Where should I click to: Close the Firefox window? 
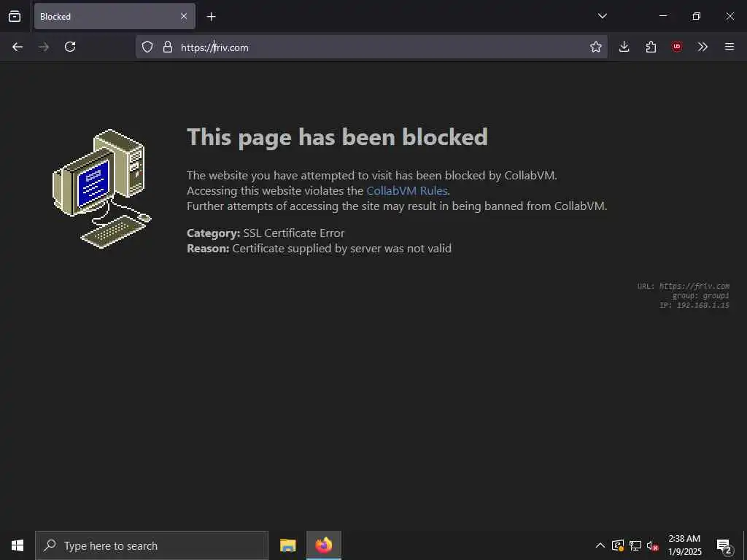pos(729,16)
